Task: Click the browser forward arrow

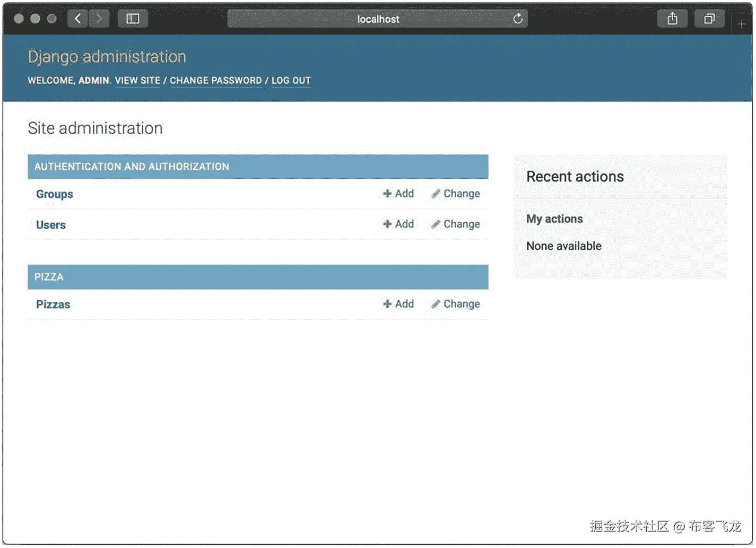Action: pyautogui.click(x=99, y=19)
